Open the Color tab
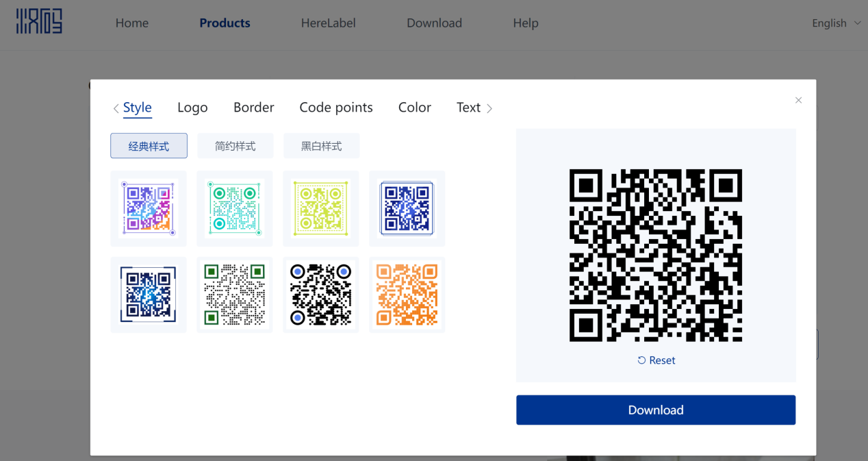Image resolution: width=868 pixels, height=461 pixels. pos(415,108)
